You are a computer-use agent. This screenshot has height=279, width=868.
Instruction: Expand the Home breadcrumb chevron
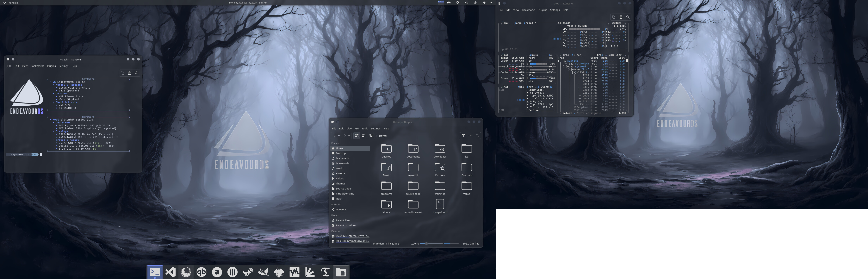376,136
